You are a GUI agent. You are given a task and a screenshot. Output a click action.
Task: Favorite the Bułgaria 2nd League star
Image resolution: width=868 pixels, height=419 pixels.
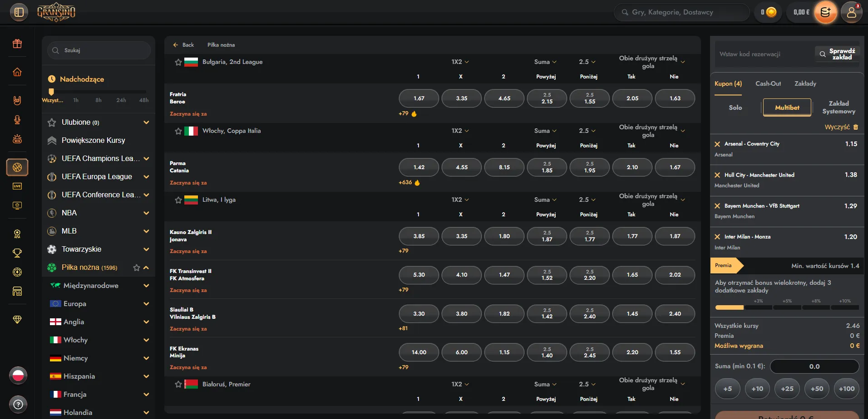[178, 62]
